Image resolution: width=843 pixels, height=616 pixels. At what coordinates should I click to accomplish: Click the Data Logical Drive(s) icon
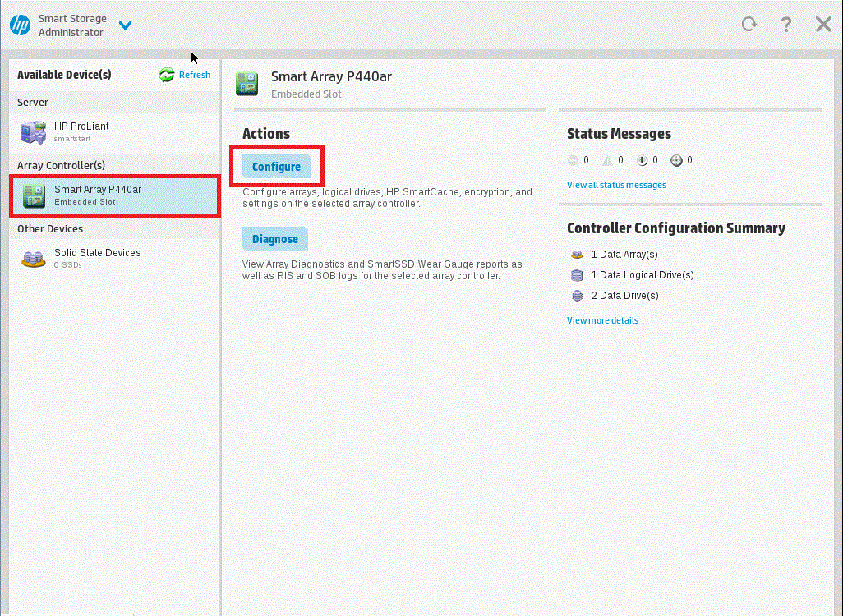click(x=577, y=275)
